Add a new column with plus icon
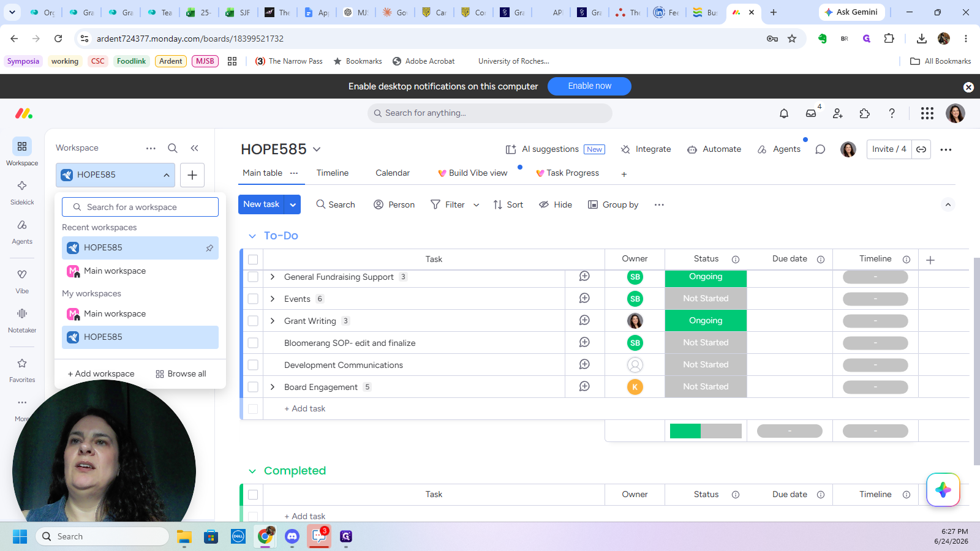 pyautogui.click(x=930, y=260)
